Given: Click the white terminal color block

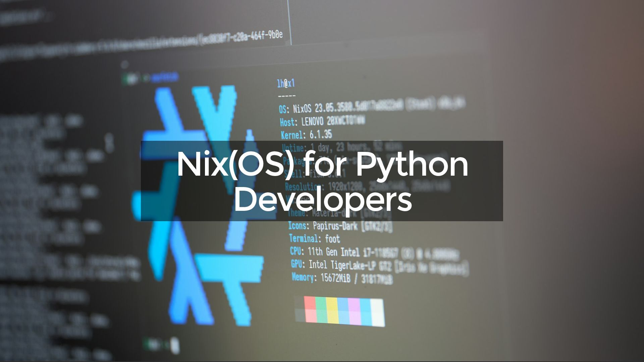Looking at the screenshot, I should coord(378,313).
